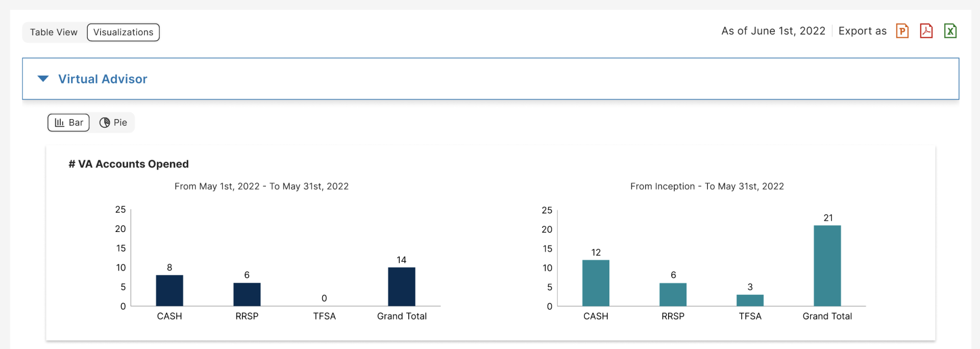Select the CASH bar in the May chart

pyautogui.click(x=169, y=290)
